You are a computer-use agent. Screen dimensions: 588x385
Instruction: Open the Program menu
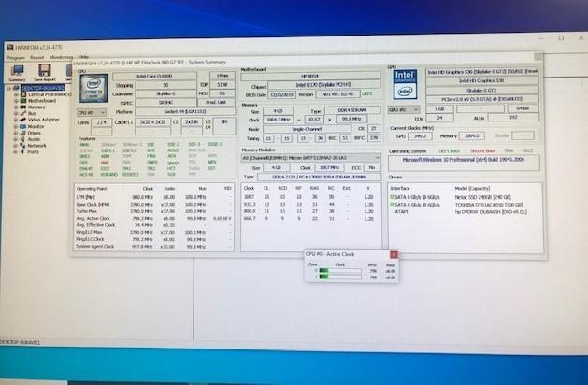point(16,58)
